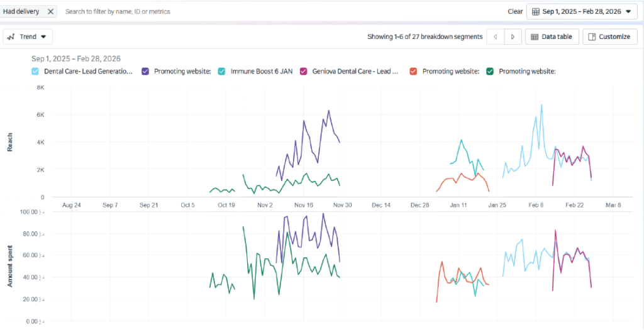Expand the date range dropdown arrow
The width and height of the screenshot is (644, 330).
pos(628,11)
